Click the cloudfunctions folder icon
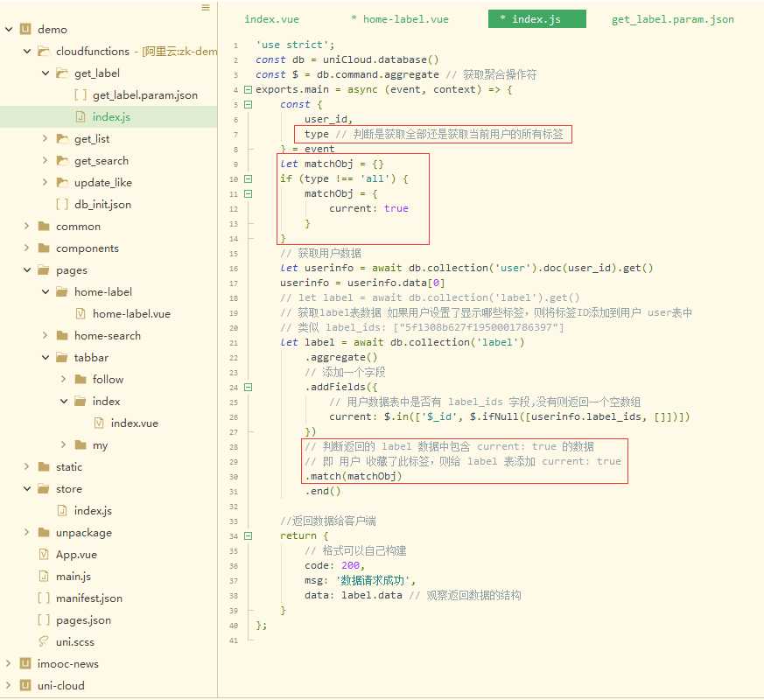764x700 pixels. click(x=44, y=51)
